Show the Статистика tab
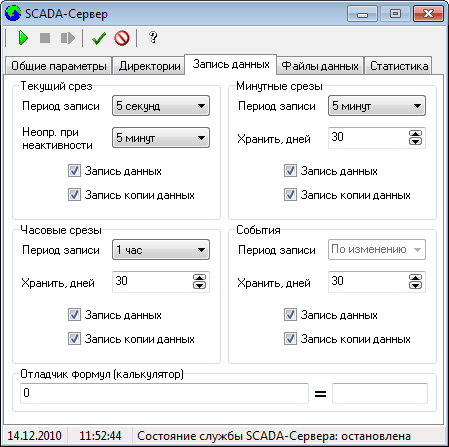 399,66
